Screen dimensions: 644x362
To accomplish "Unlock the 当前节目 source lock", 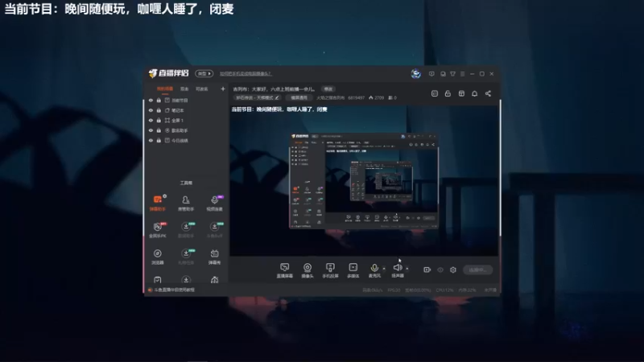I will (159, 100).
